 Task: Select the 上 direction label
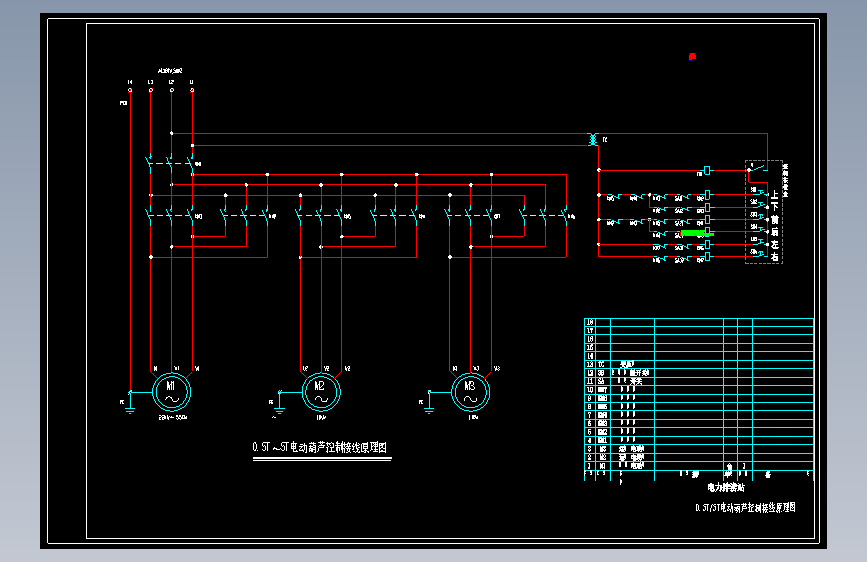click(775, 195)
